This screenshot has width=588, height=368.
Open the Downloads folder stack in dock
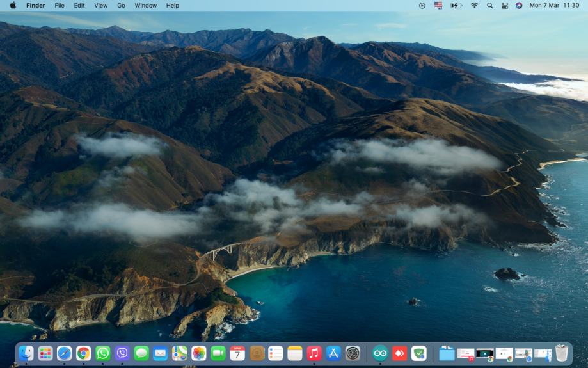pos(447,353)
